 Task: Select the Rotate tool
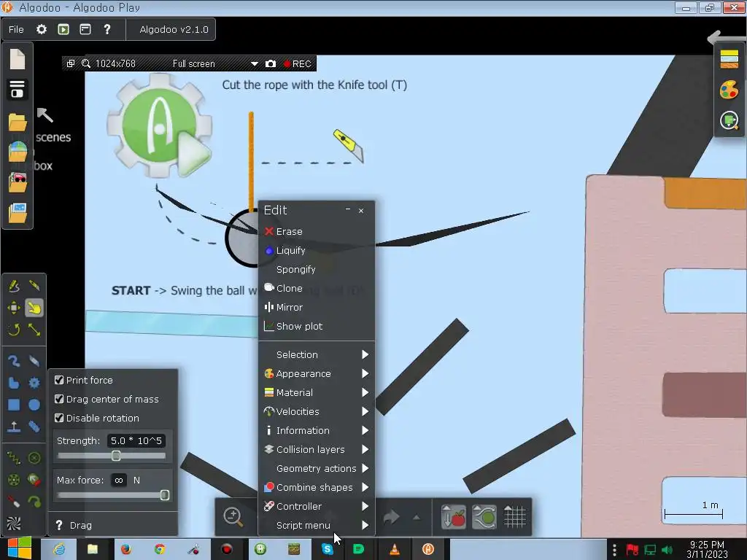click(x=14, y=330)
